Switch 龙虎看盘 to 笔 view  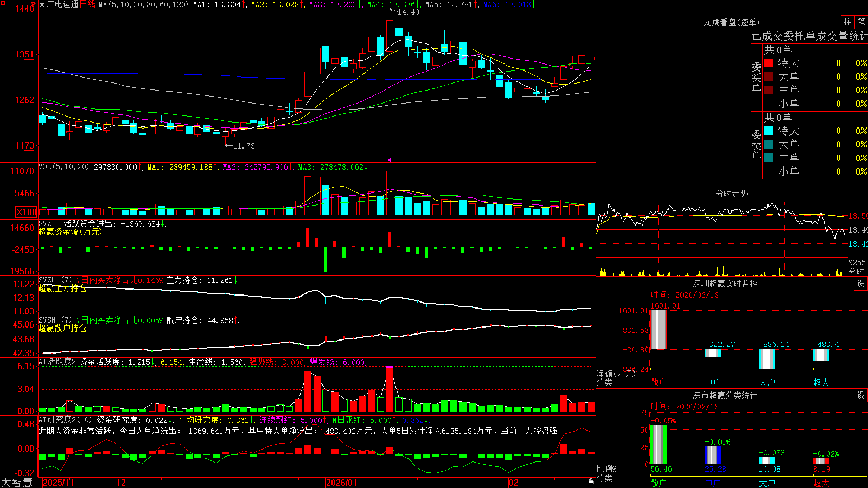861,22
